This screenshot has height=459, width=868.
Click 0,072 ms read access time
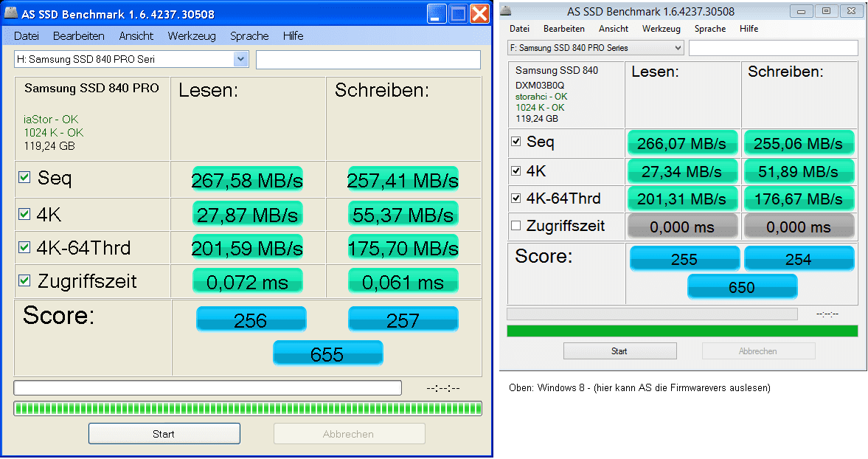pyautogui.click(x=248, y=281)
